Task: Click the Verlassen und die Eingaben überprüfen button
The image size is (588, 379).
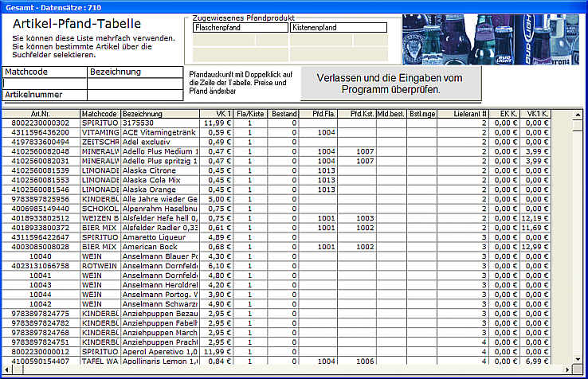Action: pyautogui.click(x=390, y=84)
